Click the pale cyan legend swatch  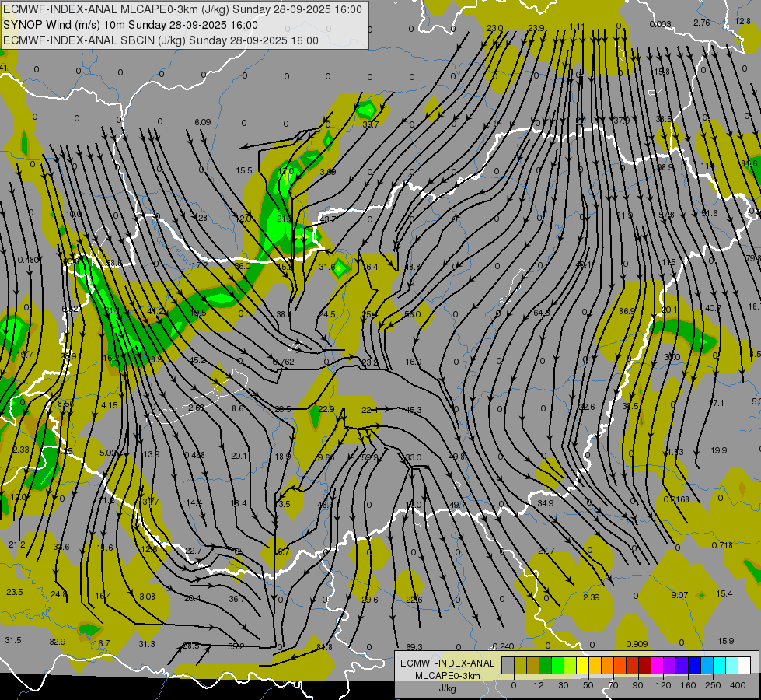(x=732, y=666)
